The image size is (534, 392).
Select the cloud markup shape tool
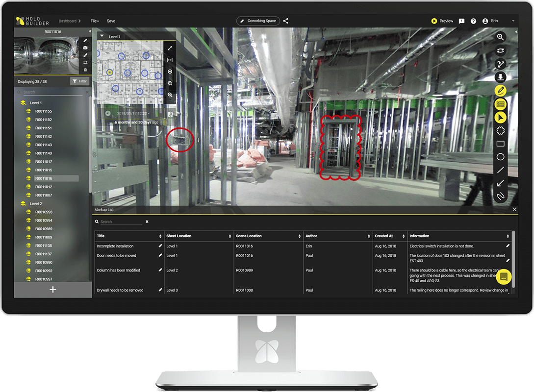coord(501,130)
